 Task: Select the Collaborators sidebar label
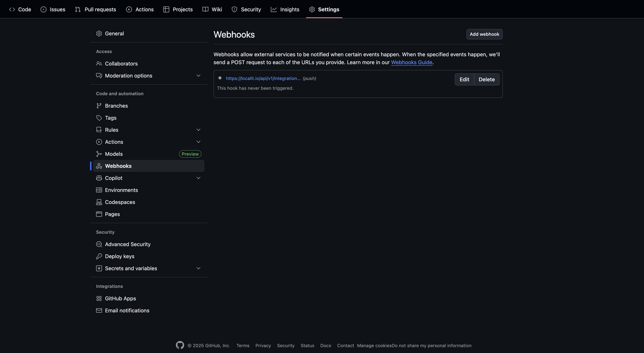[x=121, y=63]
